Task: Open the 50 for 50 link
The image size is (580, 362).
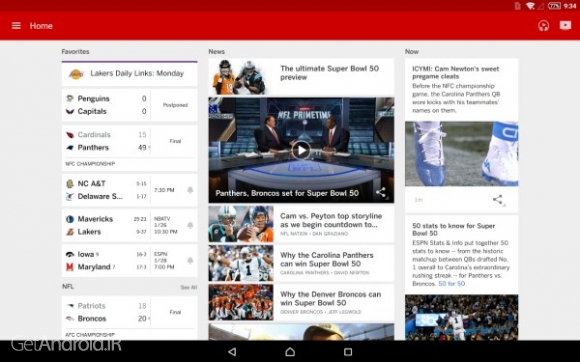Action: [x=452, y=284]
